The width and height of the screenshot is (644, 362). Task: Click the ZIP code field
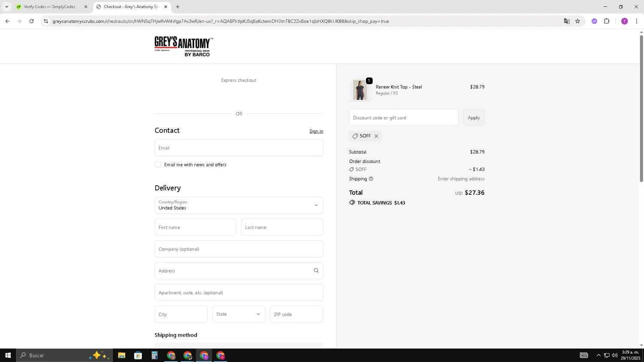click(296, 314)
